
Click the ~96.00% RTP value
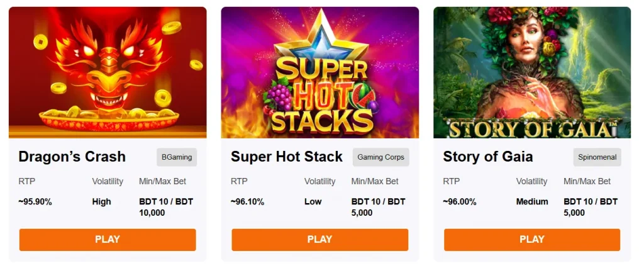pyautogui.click(x=460, y=202)
